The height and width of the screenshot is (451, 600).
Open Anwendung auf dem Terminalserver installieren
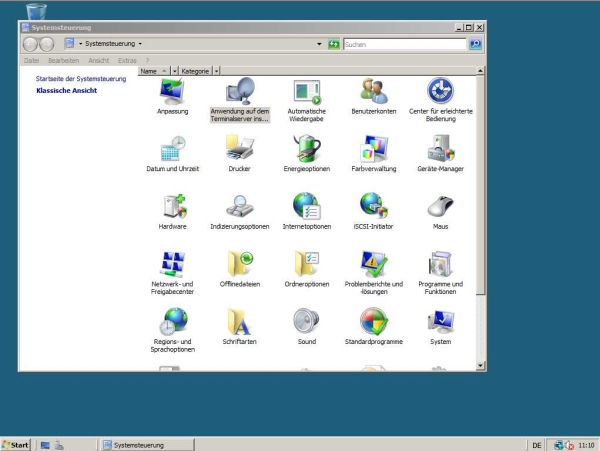coord(240,99)
